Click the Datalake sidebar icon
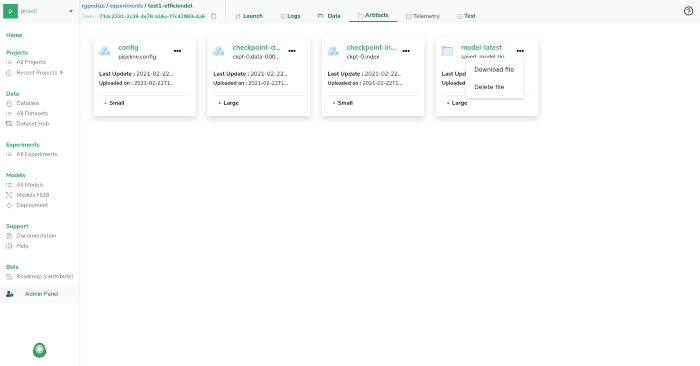The height and width of the screenshot is (366, 700). (9, 103)
